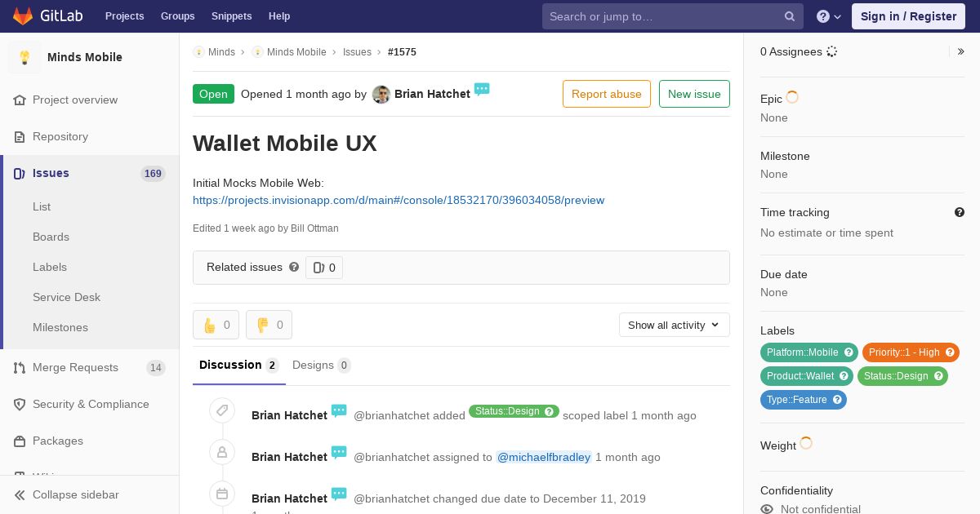Open the Help menu item in navbar

279,16
